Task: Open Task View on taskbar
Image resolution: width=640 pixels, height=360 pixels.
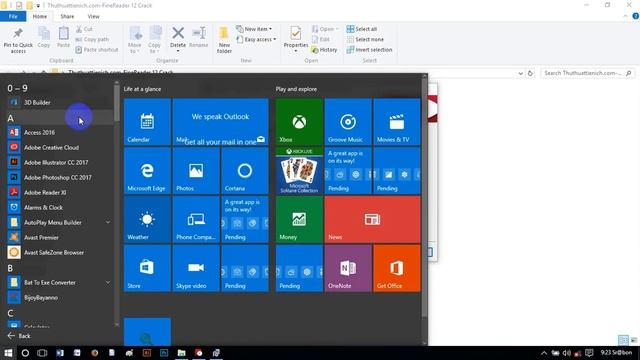Action: coord(42,353)
